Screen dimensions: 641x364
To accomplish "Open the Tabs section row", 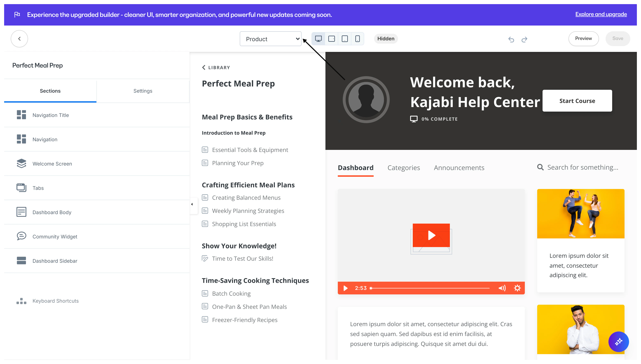I will (97, 188).
